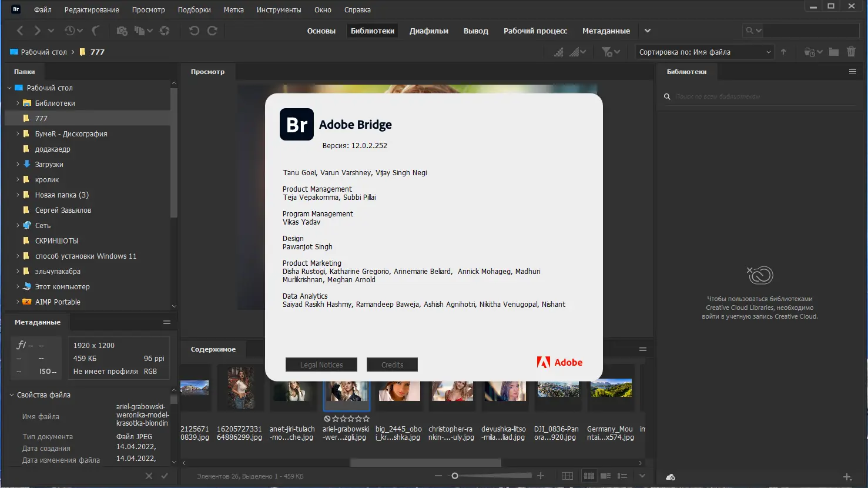Click the Get Photos from Camera icon
Image resolution: width=868 pixels, height=488 pixels.
[x=122, y=31]
